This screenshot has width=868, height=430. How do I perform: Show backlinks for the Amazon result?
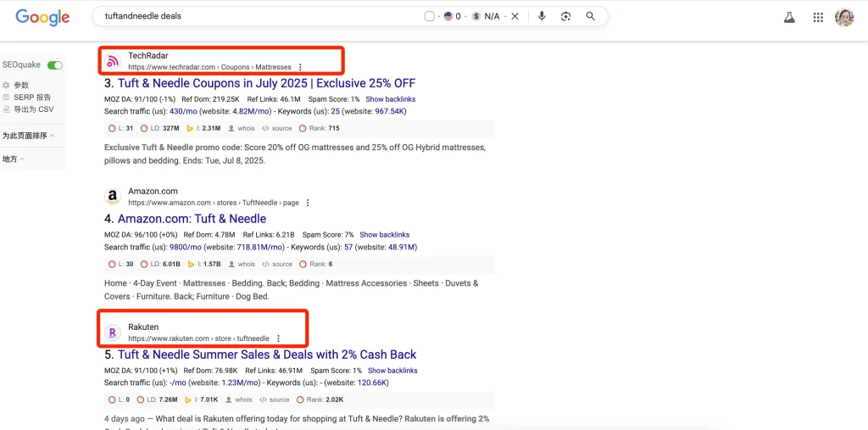click(x=385, y=235)
